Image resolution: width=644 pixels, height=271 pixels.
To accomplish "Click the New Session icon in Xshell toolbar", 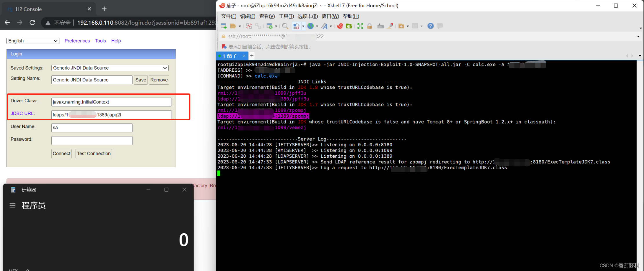I will (x=223, y=26).
